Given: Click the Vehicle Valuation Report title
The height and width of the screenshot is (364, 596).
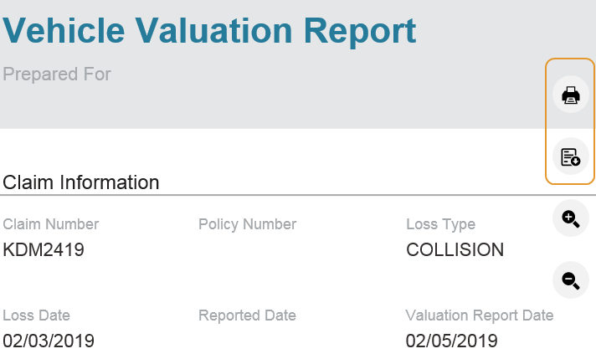Looking at the screenshot, I should pos(209,31).
